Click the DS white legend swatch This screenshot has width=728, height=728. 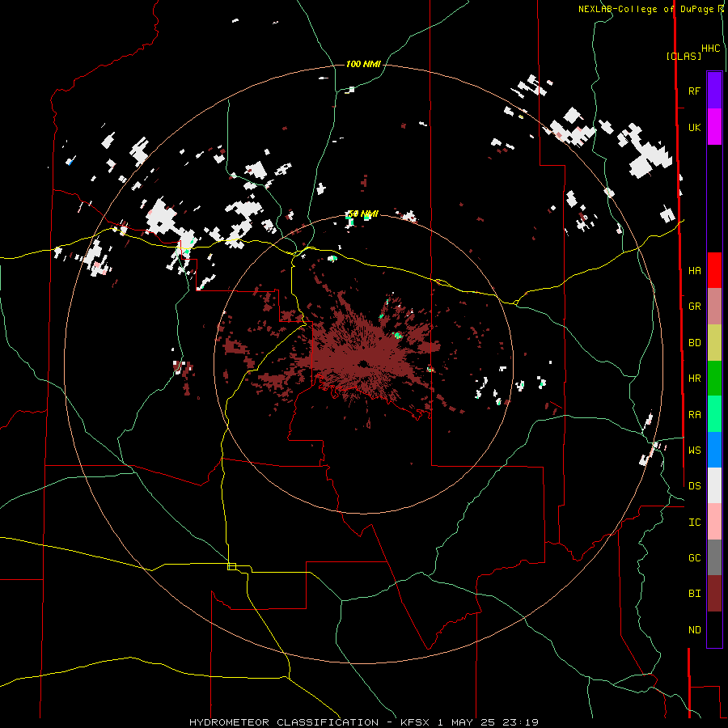[x=714, y=485]
